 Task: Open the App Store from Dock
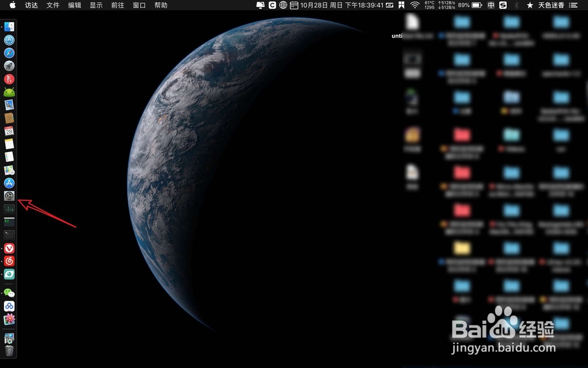tap(9, 183)
